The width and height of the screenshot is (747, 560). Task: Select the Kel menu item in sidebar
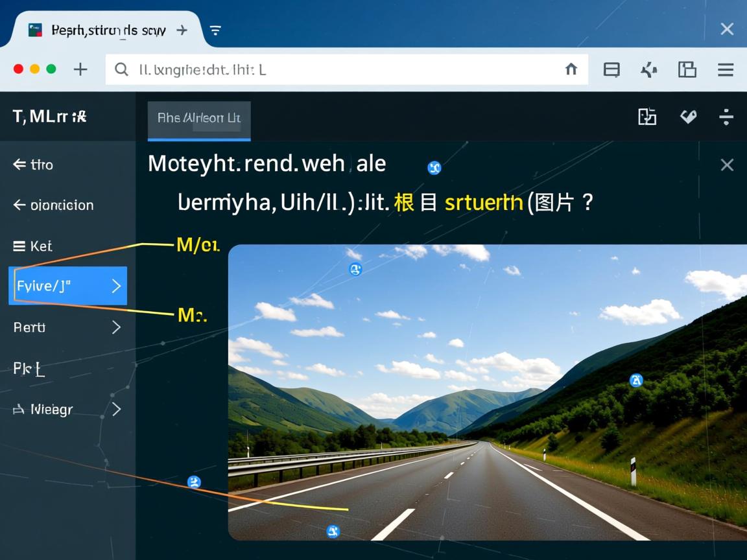(32, 246)
